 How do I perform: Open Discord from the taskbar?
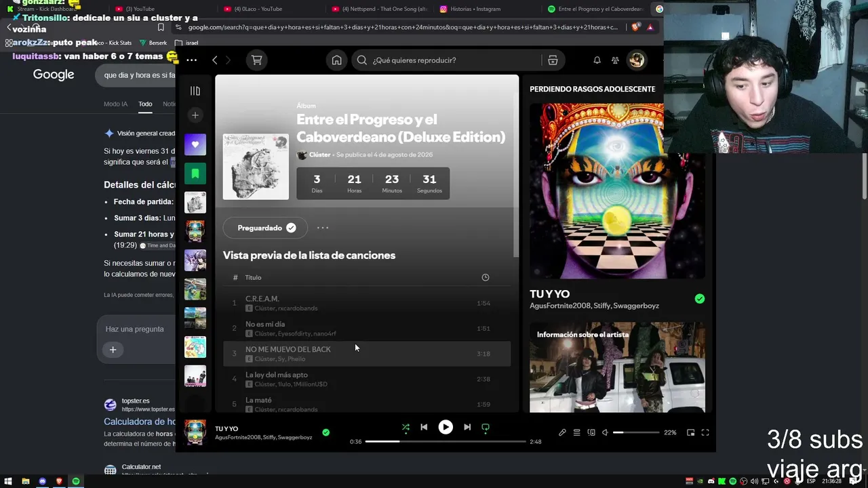point(42,481)
